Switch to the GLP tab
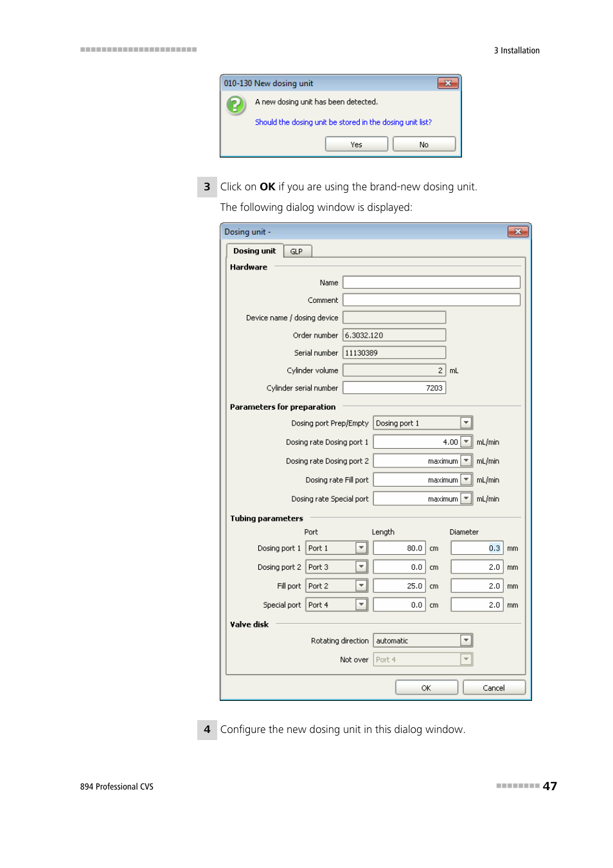This screenshot has width=613, height=868. pyautogui.click(x=296, y=251)
